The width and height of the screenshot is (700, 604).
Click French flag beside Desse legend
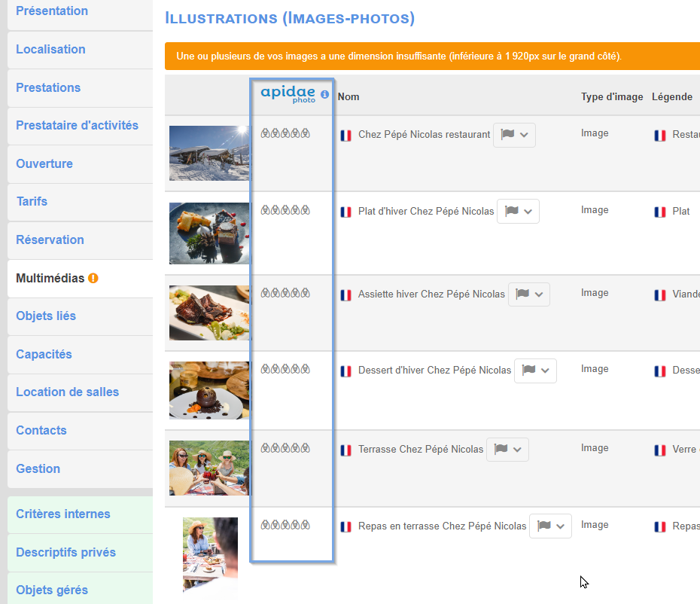[660, 371]
